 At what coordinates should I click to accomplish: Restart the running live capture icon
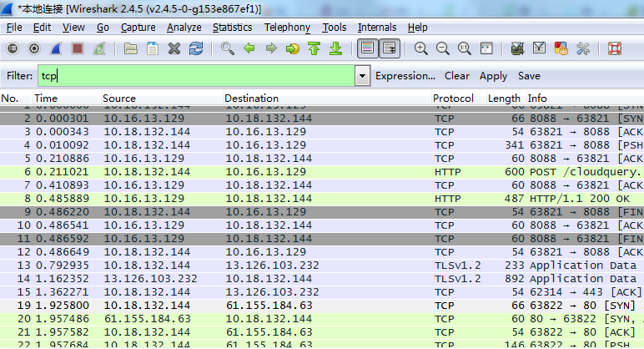click(x=99, y=48)
